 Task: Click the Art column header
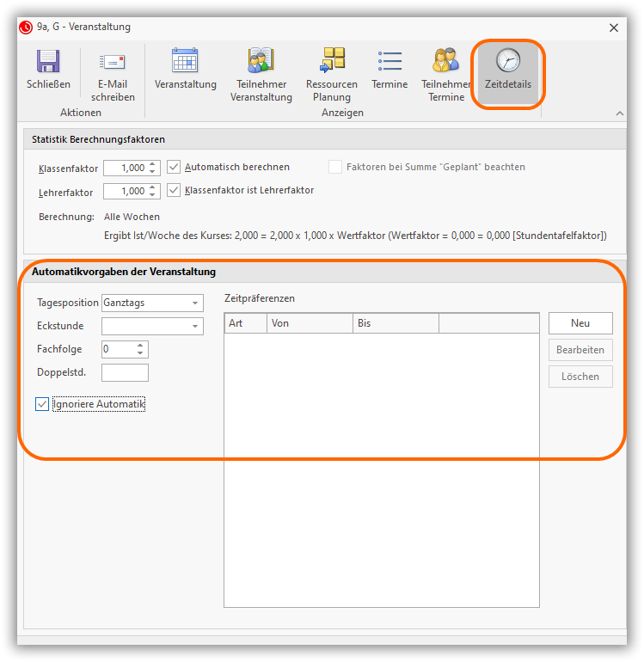(245, 323)
